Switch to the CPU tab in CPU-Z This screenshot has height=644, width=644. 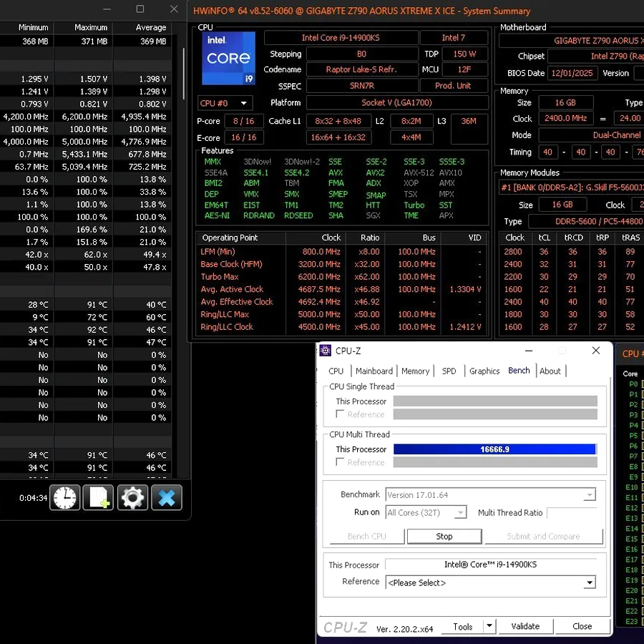click(x=336, y=371)
